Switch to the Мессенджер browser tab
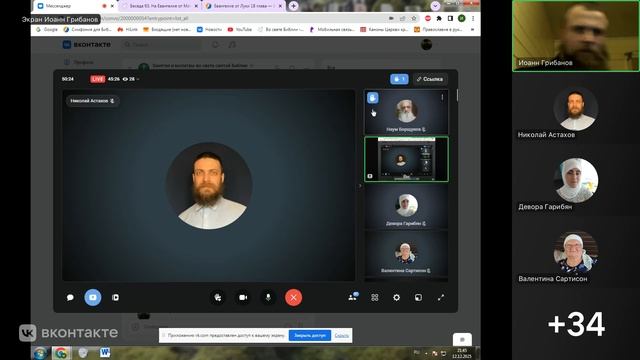This screenshot has height=360, width=640. pyautogui.click(x=76, y=6)
